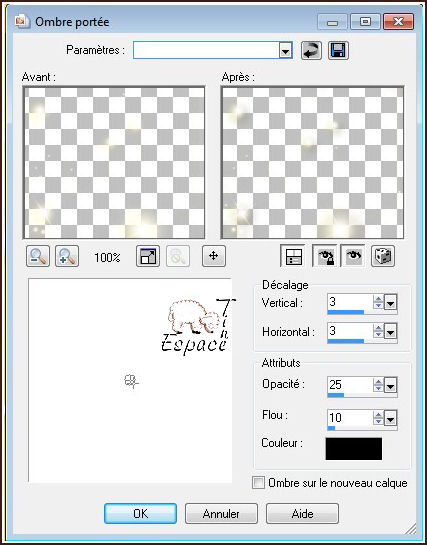Click the Annuler button

[221, 514]
